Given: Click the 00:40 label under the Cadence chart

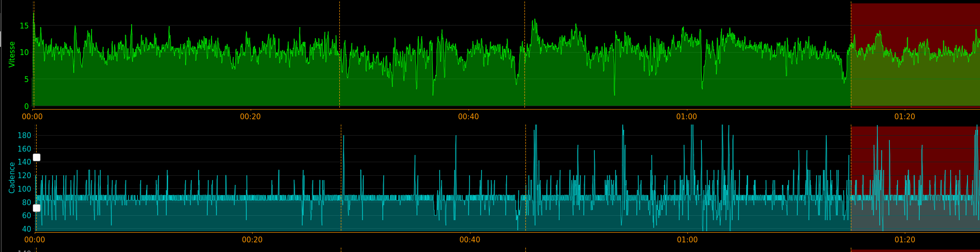Looking at the screenshot, I should [470, 240].
